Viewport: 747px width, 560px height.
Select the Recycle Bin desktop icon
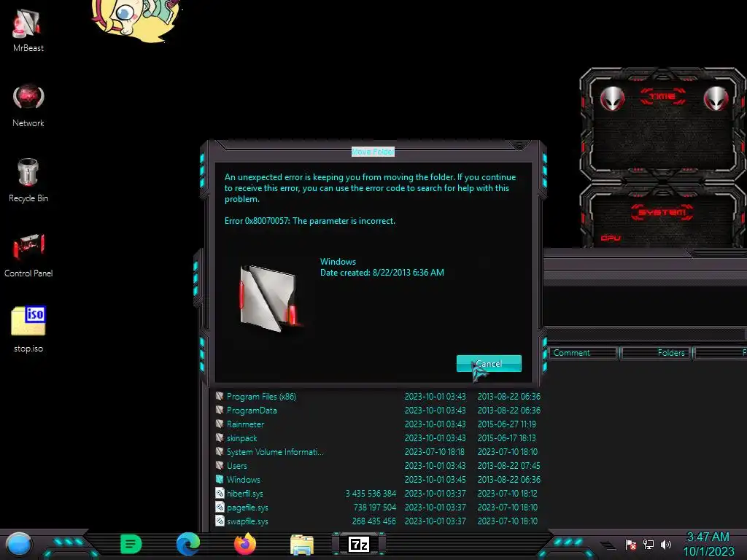click(28, 181)
